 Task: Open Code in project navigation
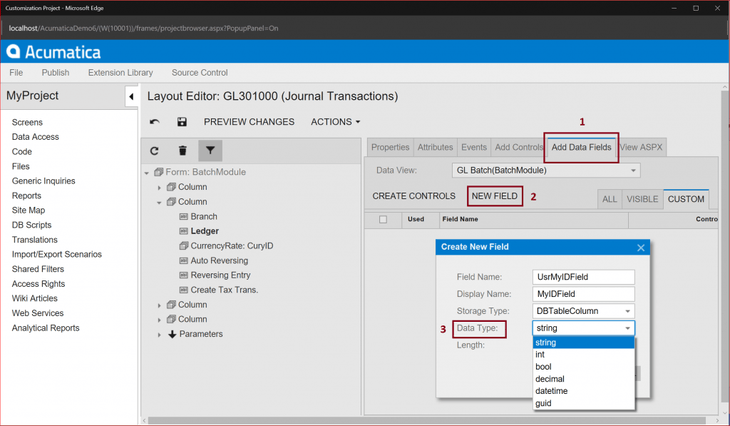click(22, 152)
